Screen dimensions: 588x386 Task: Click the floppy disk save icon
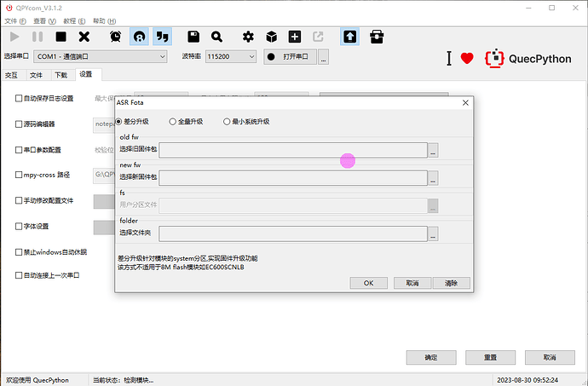pyautogui.click(x=193, y=37)
